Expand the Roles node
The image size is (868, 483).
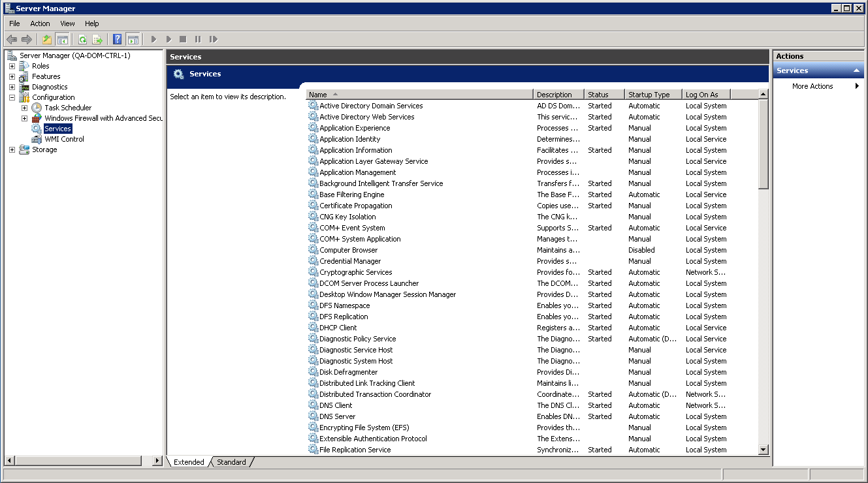pyautogui.click(x=11, y=66)
